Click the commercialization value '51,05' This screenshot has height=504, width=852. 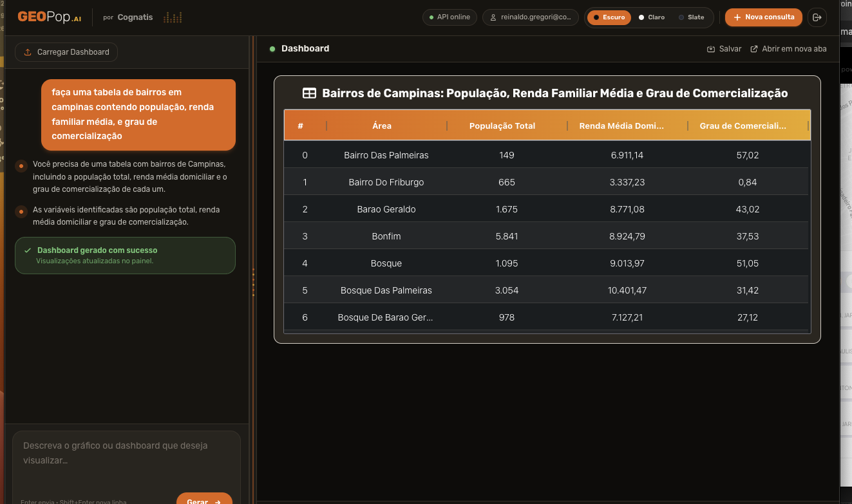point(748,263)
